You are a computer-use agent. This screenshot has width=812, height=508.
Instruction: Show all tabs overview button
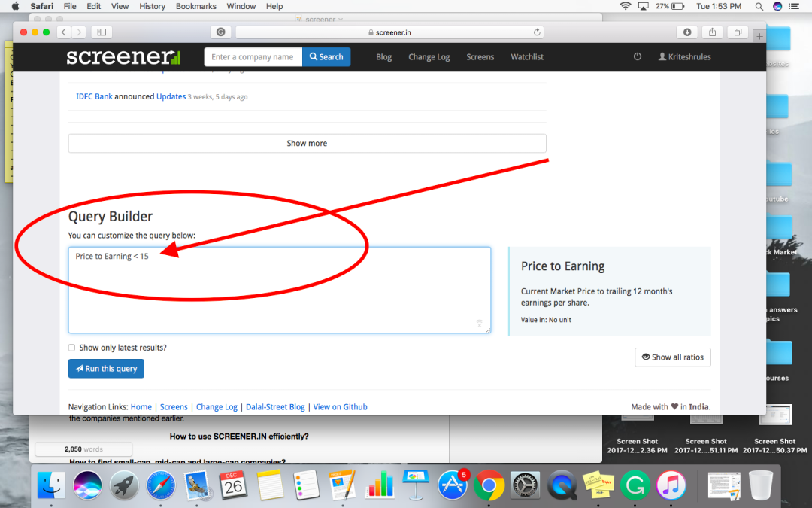738,32
